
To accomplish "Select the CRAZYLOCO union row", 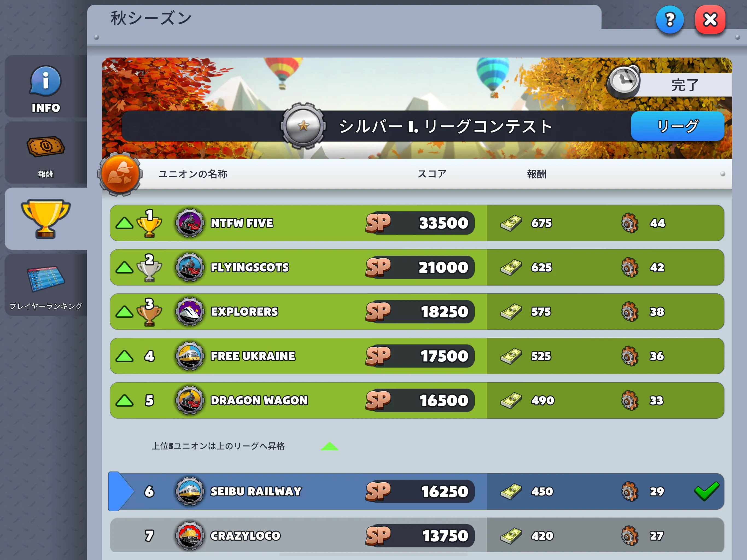I will [417, 535].
